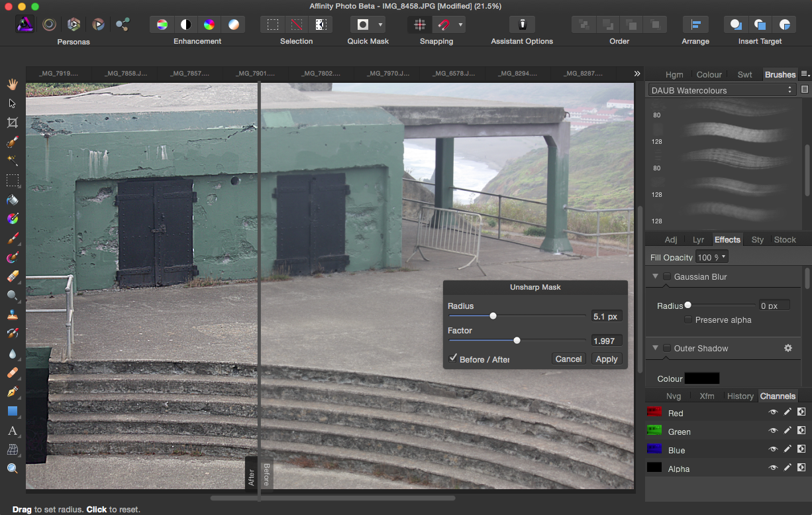Apply Auto White Balance enhancement
The width and height of the screenshot is (812, 515).
point(233,25)
